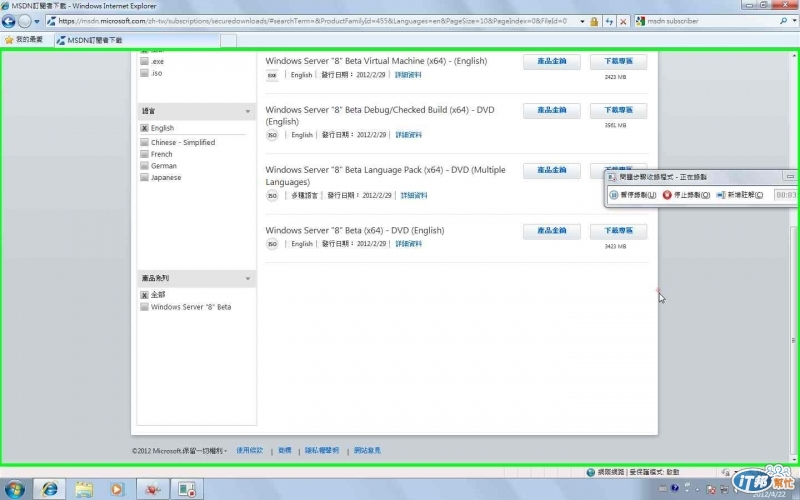Open Favorites star button
Viewport: 800px width, 500px height.
tap(23, 39)
